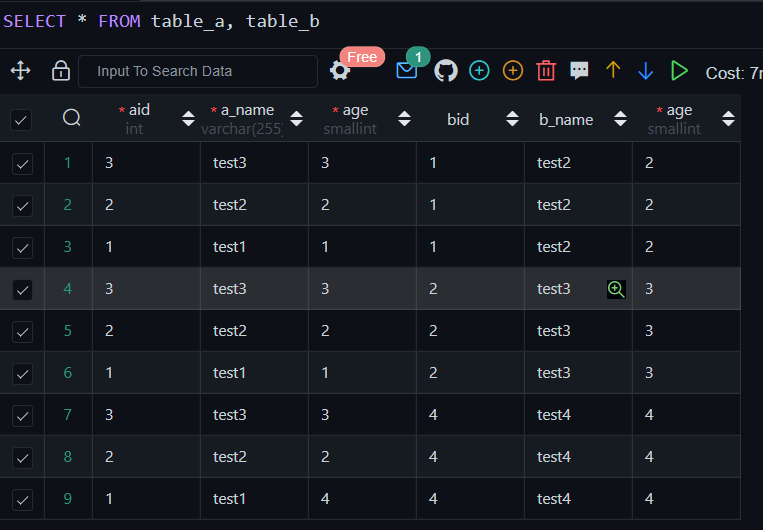The image size is (763, 530).
Task: Open the GitHub icon link
Action: pyautogui.click(x=445, y=71)
